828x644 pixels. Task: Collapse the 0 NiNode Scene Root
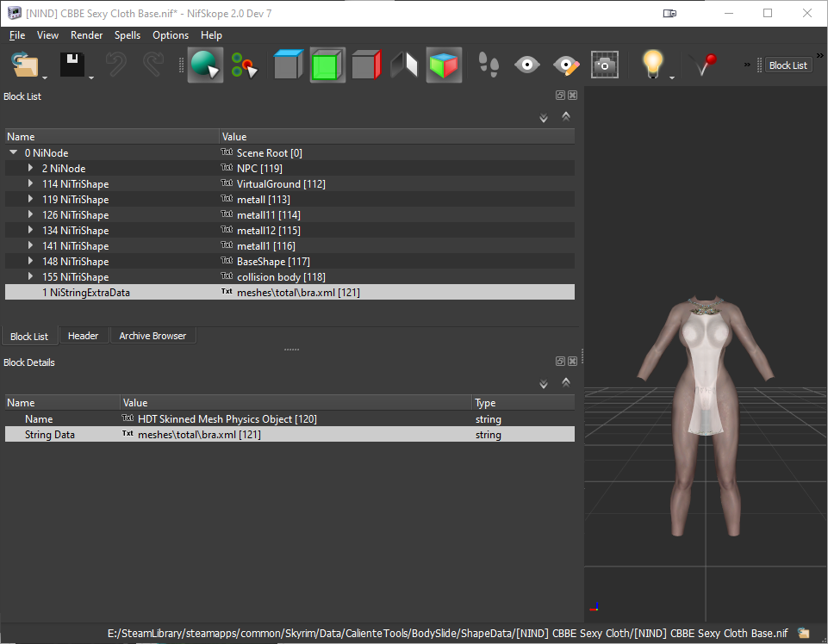(x=14, y=152)
